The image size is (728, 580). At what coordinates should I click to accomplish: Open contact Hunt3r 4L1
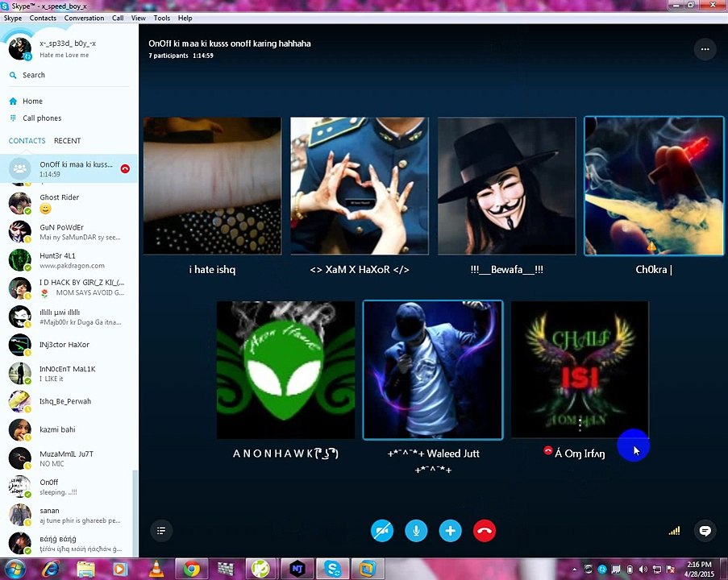point(69,260)
